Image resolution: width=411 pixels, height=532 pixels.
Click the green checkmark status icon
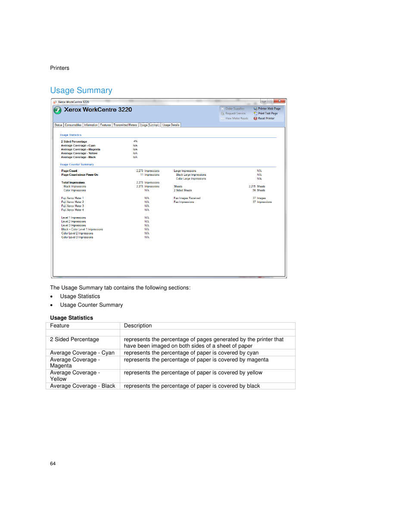[57, 110]
